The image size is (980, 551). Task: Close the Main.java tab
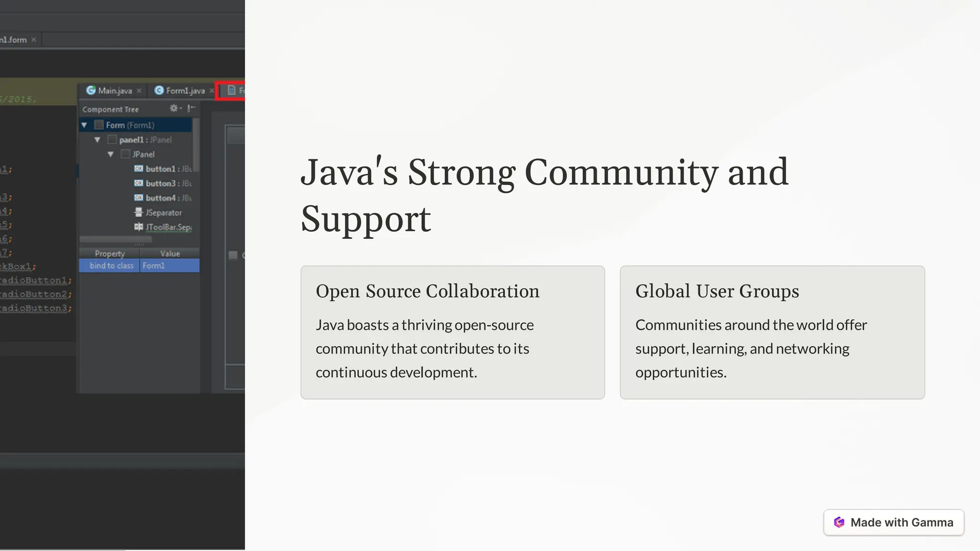[x=139, y=90]
